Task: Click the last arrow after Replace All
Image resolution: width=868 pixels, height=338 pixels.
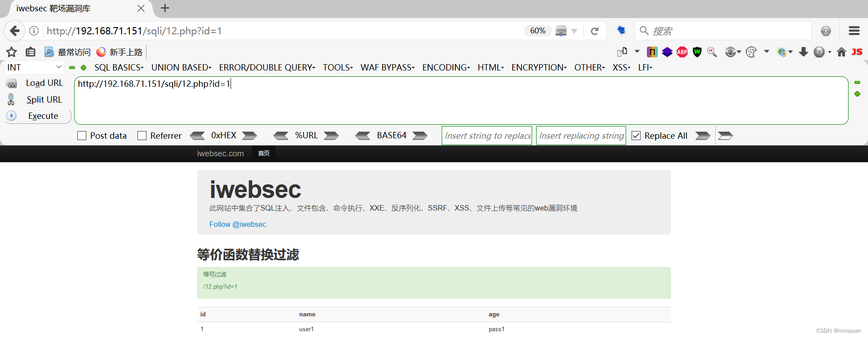Action: (726, 136)
